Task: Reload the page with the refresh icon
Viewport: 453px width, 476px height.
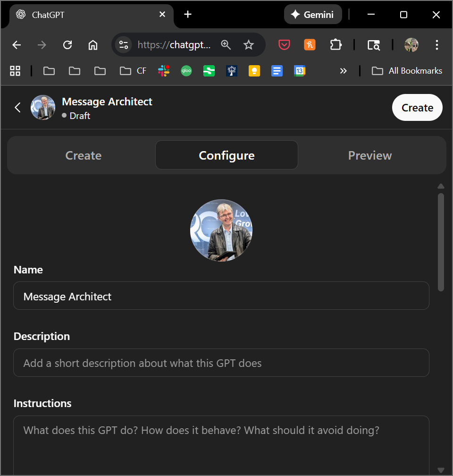Action: click(x=67, y=45)
